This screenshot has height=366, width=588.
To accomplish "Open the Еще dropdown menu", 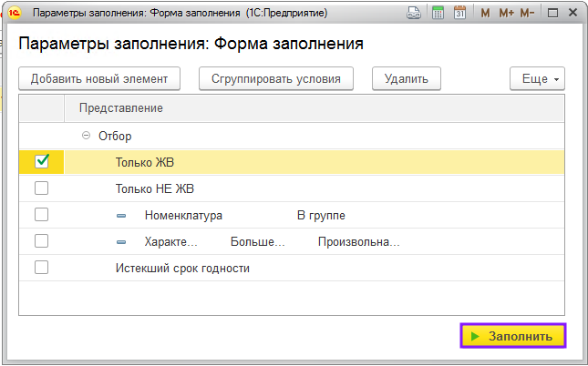I will 538,79.
